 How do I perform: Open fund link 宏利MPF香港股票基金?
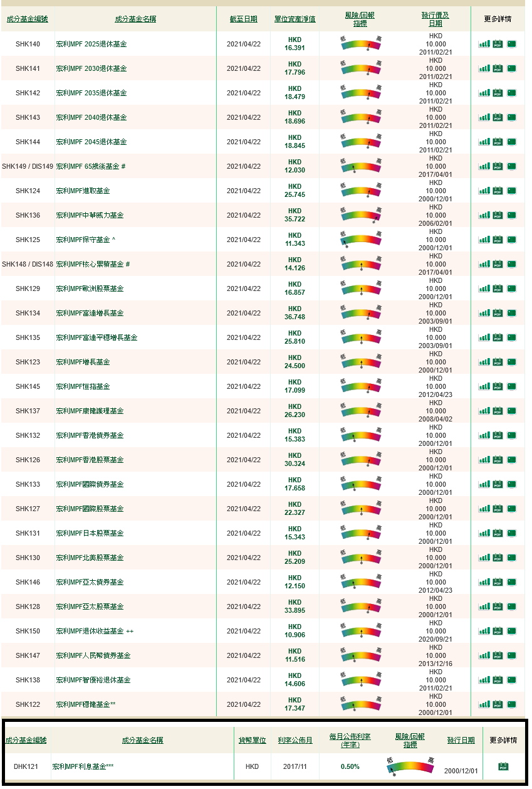90,460
